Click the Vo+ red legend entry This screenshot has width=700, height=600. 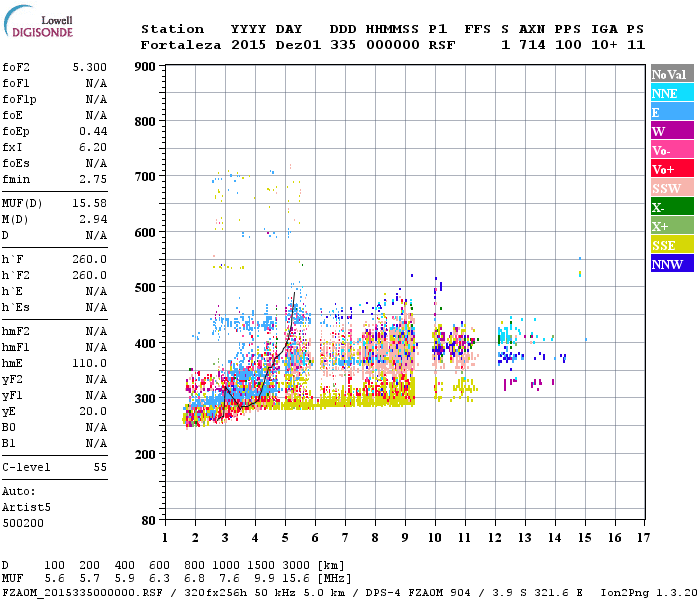click(672, 169)
